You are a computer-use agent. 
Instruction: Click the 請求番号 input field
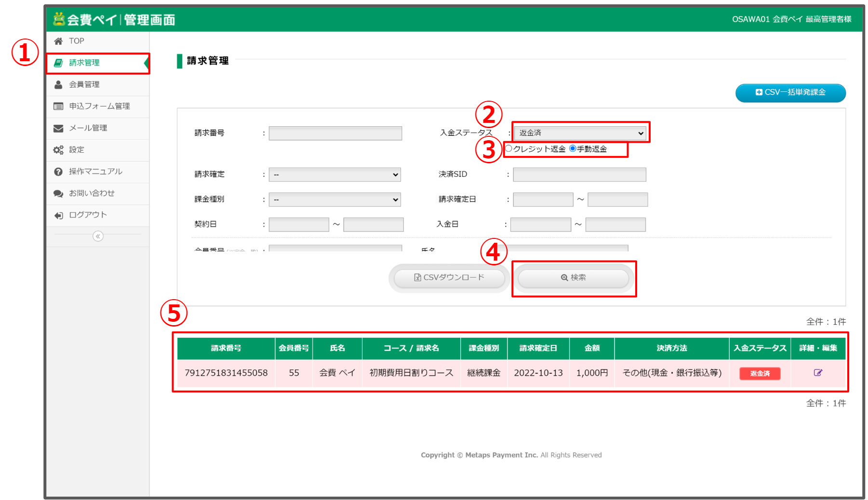[x=335, y=133]
